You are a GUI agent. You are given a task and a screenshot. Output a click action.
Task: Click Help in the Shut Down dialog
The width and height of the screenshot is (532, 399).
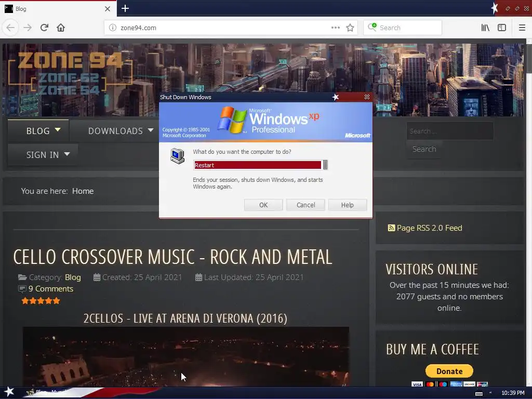click(348, 205)
